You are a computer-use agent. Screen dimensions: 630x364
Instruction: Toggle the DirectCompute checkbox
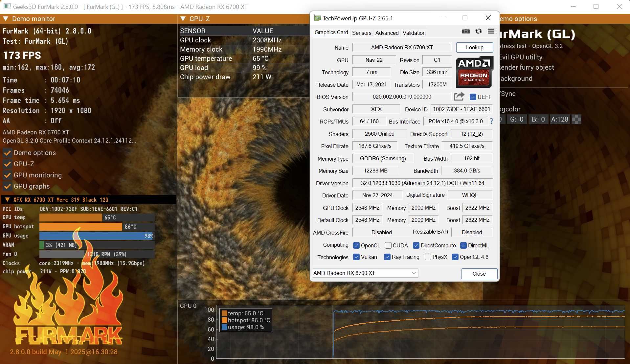416,245
